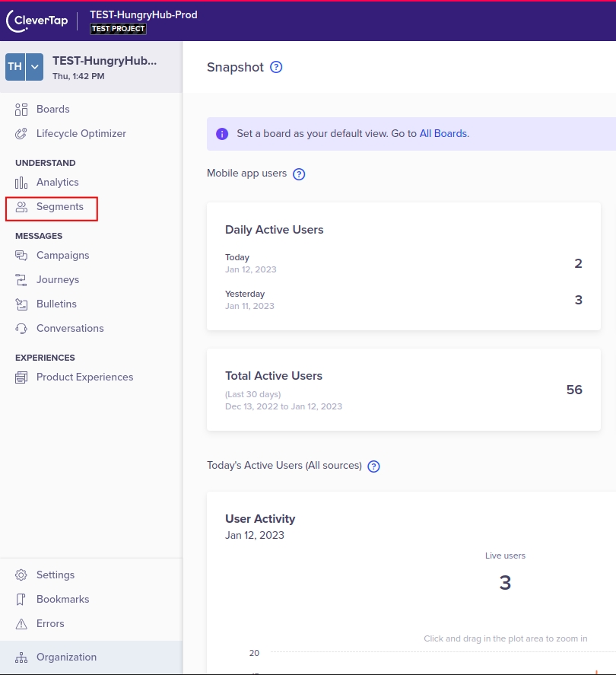Click the Total Active Users card

[403, 390]
